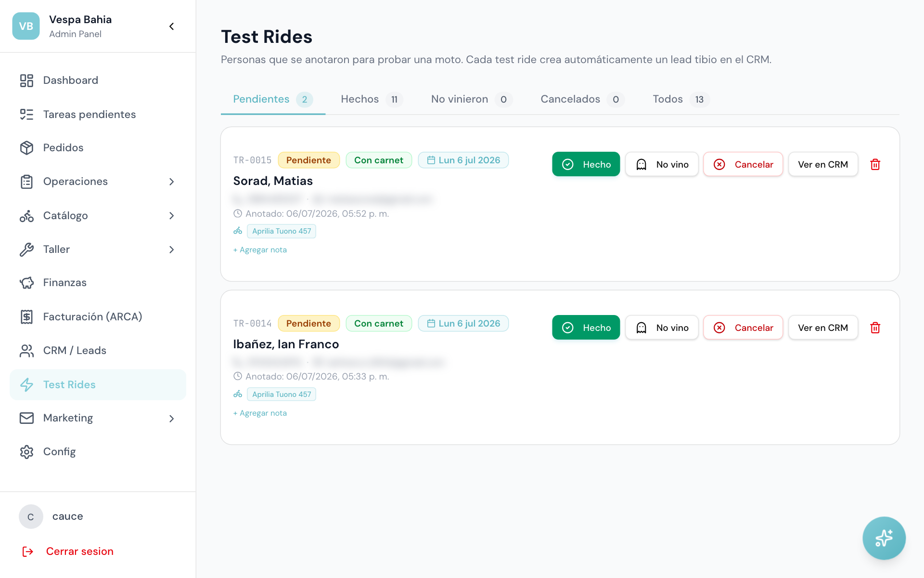This screenshot has height=578, width=924.
Task: Cancel Ibañez, Ian Franco test ride
Action: (743, 328)
